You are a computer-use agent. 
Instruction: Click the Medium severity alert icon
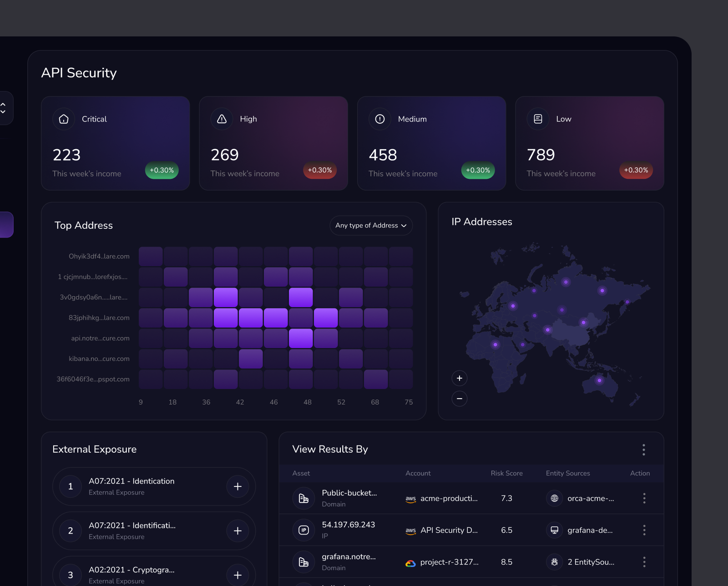[379, 119]
